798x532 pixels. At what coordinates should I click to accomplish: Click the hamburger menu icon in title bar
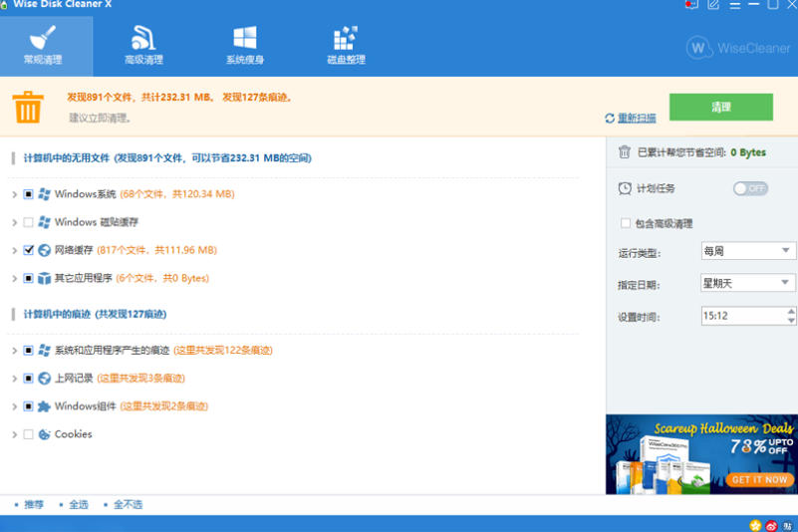coord(735,5)
